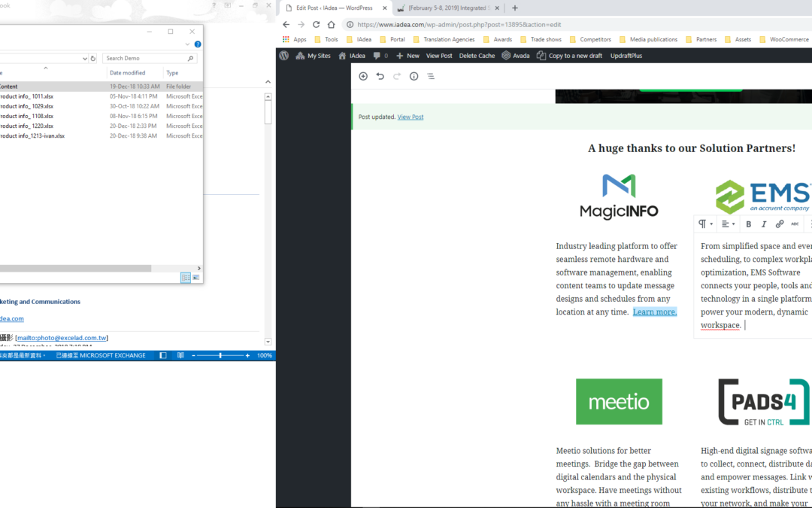
Task: Select the PADS4 logo image
Action: [765, 402]
